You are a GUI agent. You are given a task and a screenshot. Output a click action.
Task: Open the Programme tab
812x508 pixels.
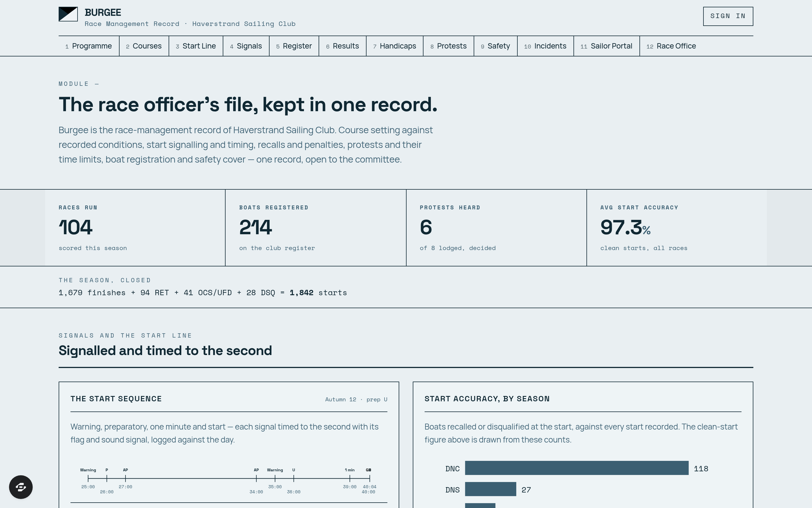[89, 46]
